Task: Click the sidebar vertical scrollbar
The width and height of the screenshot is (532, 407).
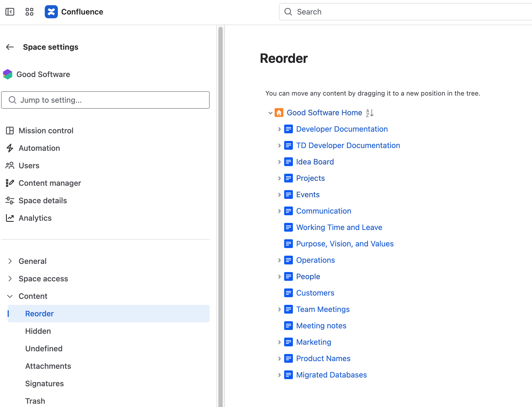Action: pyautogui.click(x=220, y=216)
